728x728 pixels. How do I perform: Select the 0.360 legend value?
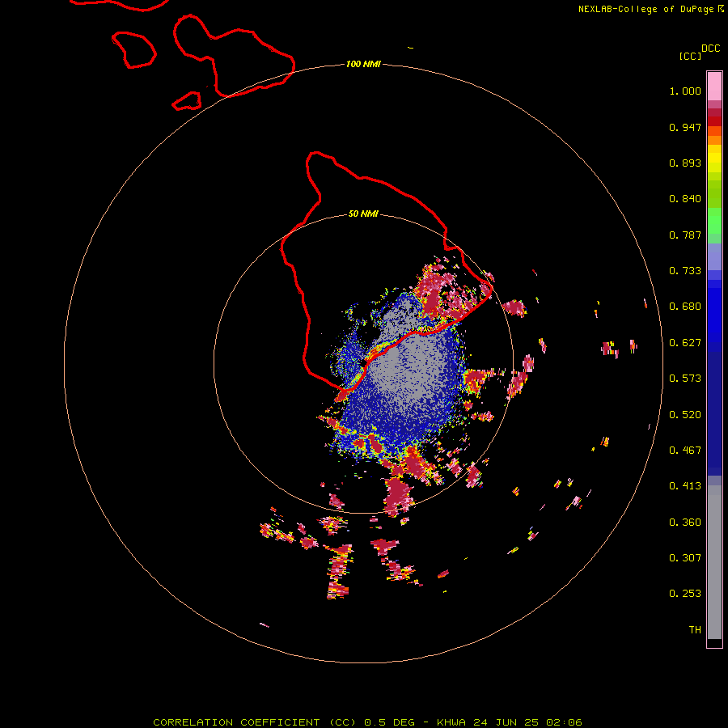tap(685, 523)
